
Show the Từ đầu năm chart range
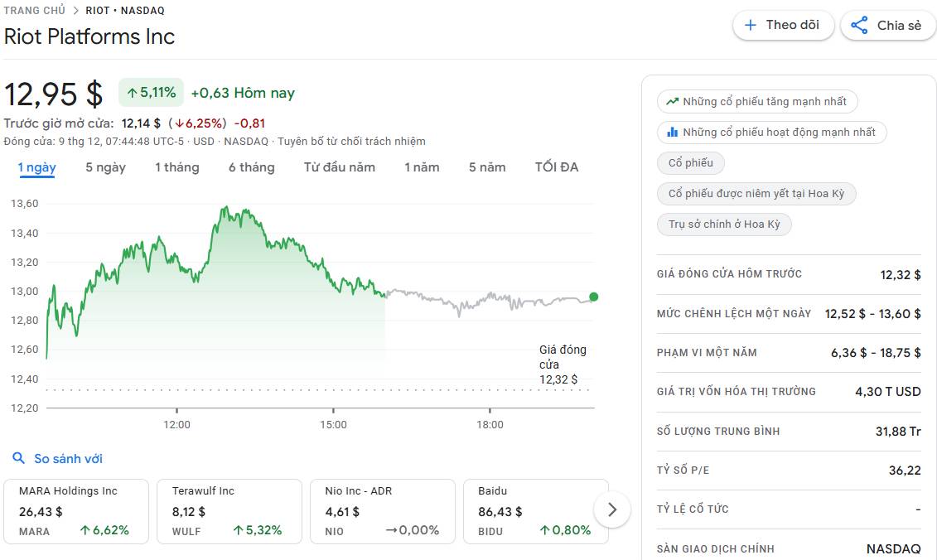(340, 167)
